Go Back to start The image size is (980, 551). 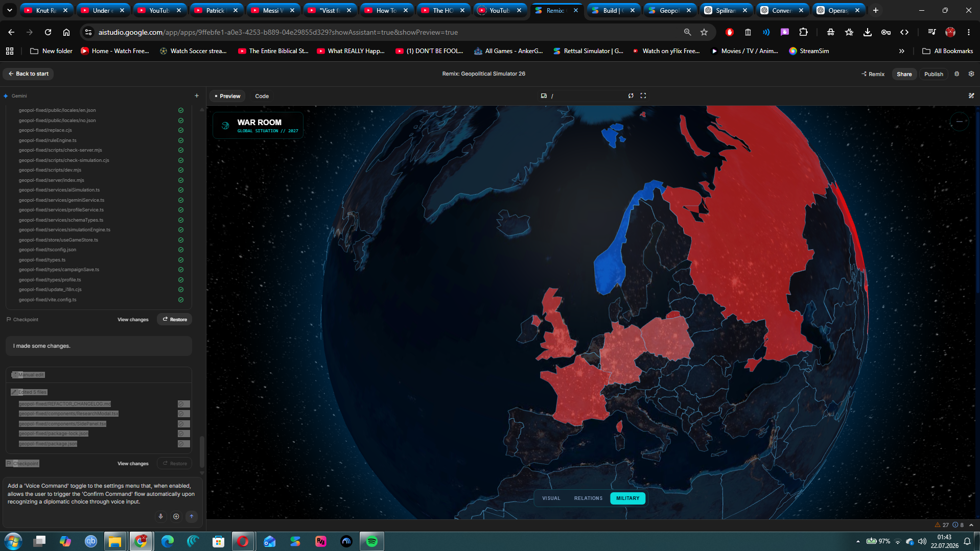click(x=29, y=74)
